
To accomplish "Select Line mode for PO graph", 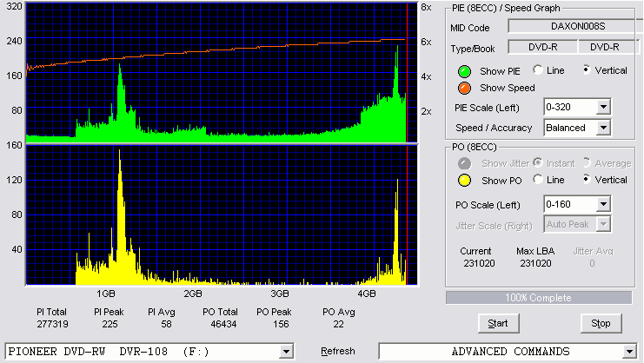I will [538, 180].
